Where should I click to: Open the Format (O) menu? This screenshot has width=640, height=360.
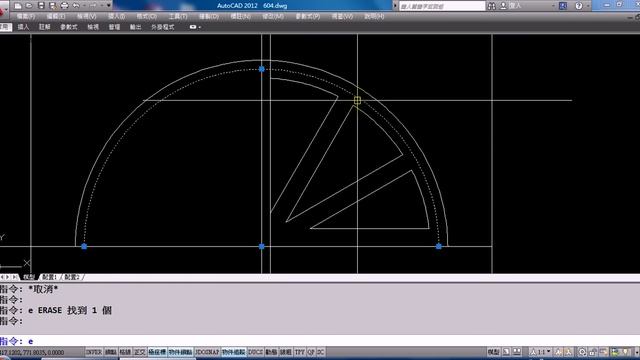tap(147, 16)
